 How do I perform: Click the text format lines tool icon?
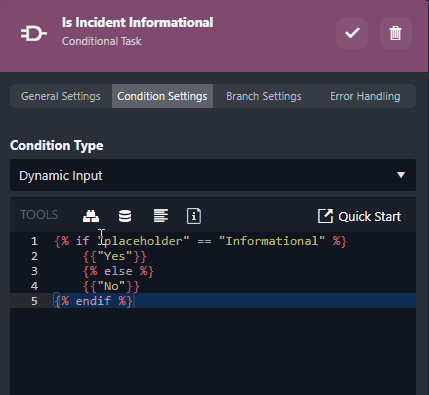[161, 216]
